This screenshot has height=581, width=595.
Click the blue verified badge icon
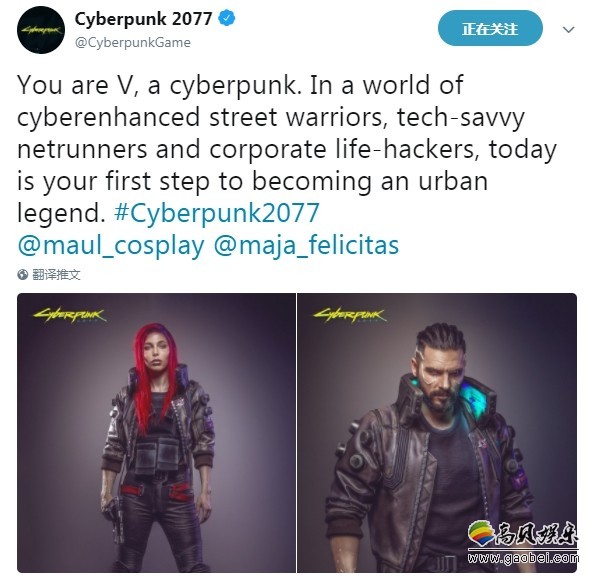pos(227,19)
